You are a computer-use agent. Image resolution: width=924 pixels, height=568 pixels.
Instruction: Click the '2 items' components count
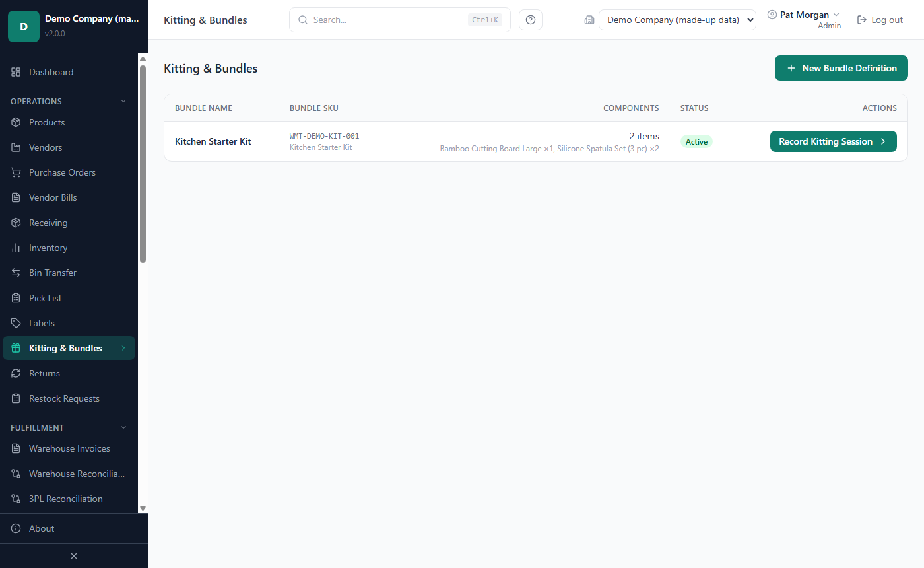(x=644, y=136)
